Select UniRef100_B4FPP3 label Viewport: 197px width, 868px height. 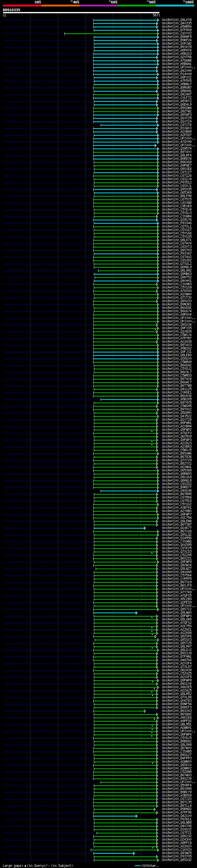176,758
